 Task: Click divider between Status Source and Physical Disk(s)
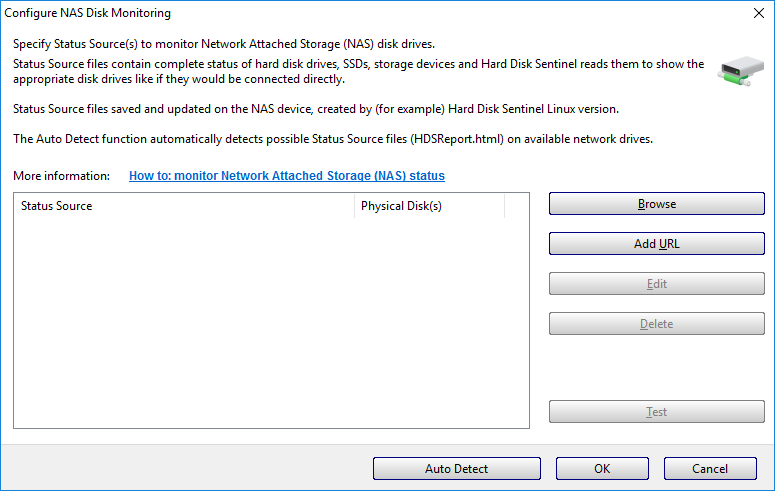click(x=355, y=206)
